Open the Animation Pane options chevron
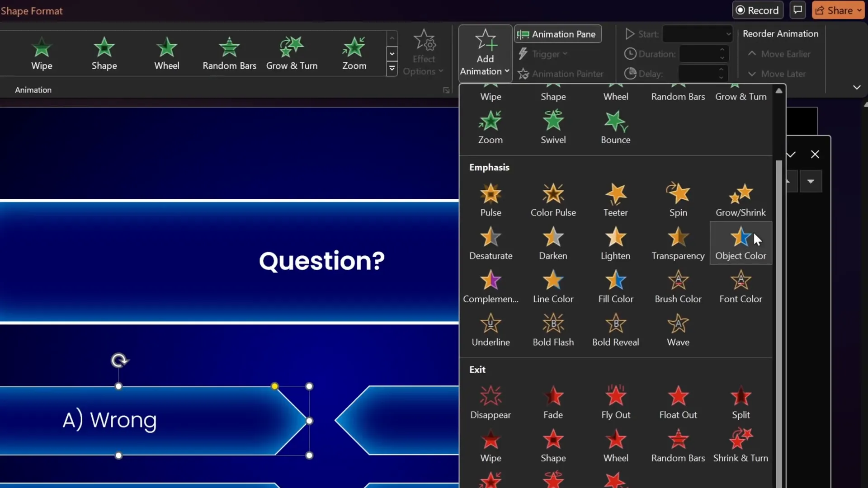Viewport: 868px width, 488px height. (x=791, y=155)
